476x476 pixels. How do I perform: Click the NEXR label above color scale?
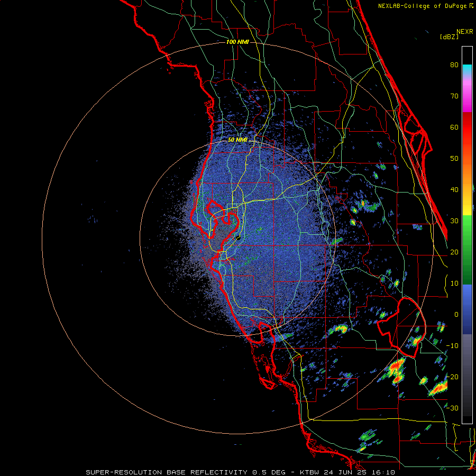(464, 32)
